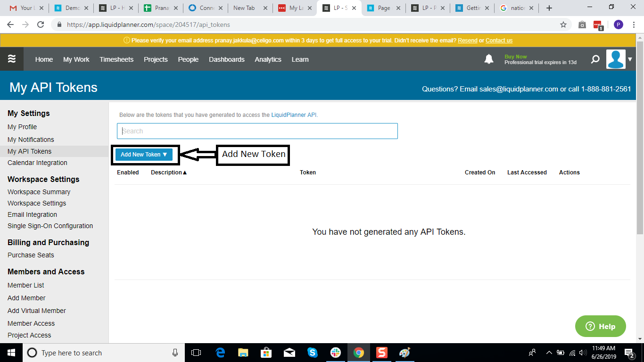Open the Chrome profile P avatar
The height and width of the screenshot is (362, 644).
pyautogui.click(x=618, y=25)
